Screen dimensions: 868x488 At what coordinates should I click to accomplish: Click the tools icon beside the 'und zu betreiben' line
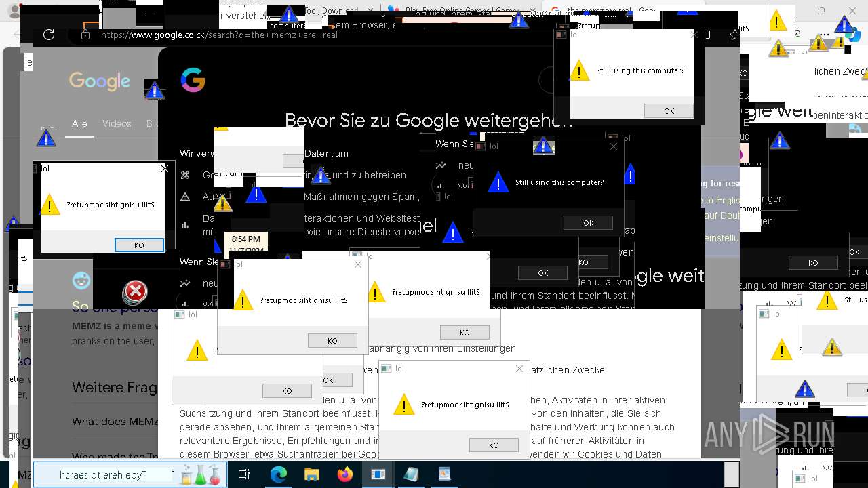(x=185, y=175)
